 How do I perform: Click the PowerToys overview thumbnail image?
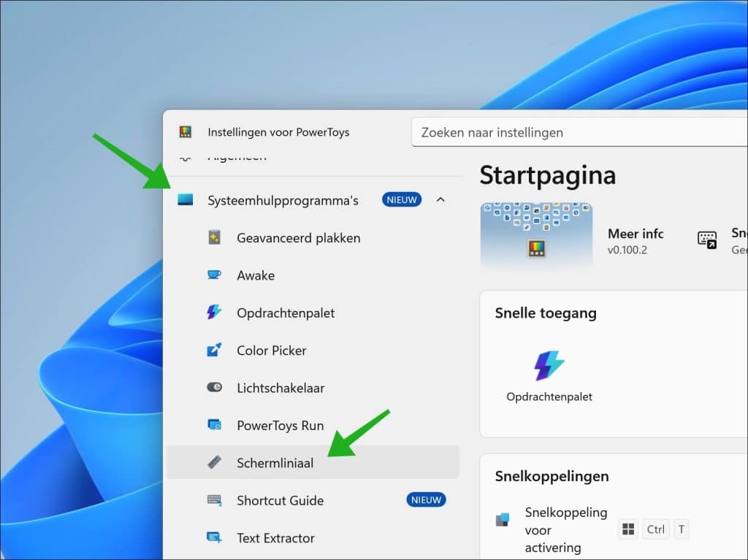(536, 233)
